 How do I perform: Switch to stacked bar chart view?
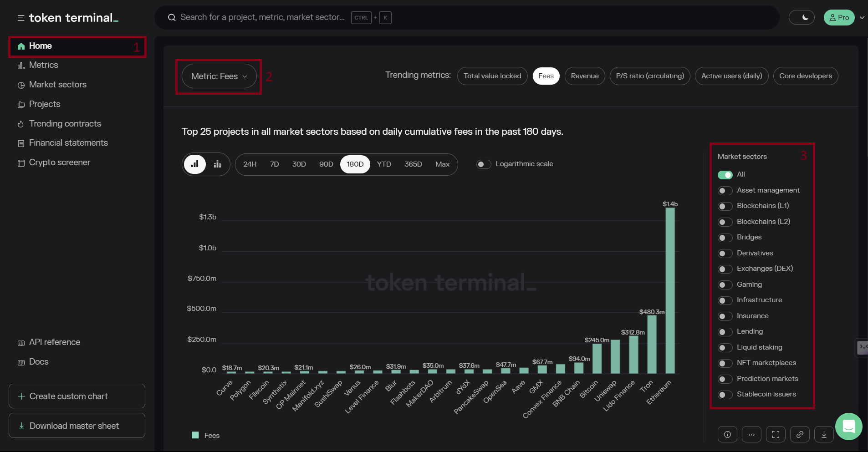coord(218,164)
